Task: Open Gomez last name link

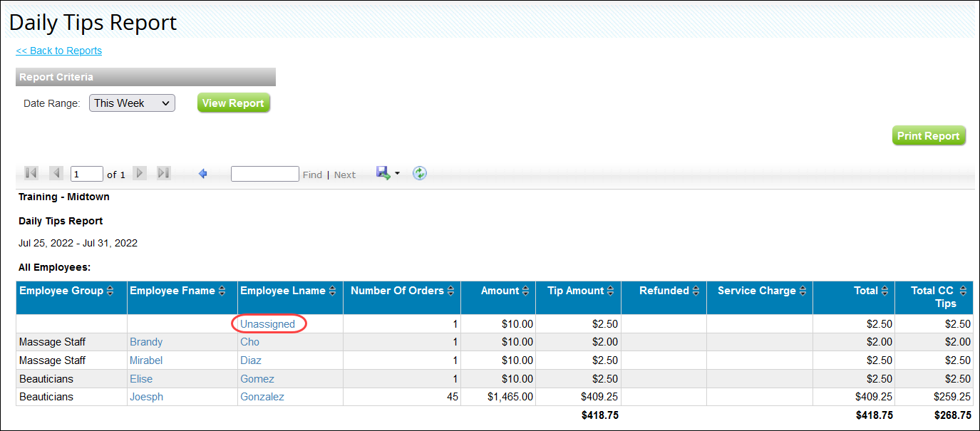Action: pyautogui.click(x=257, y=379)
